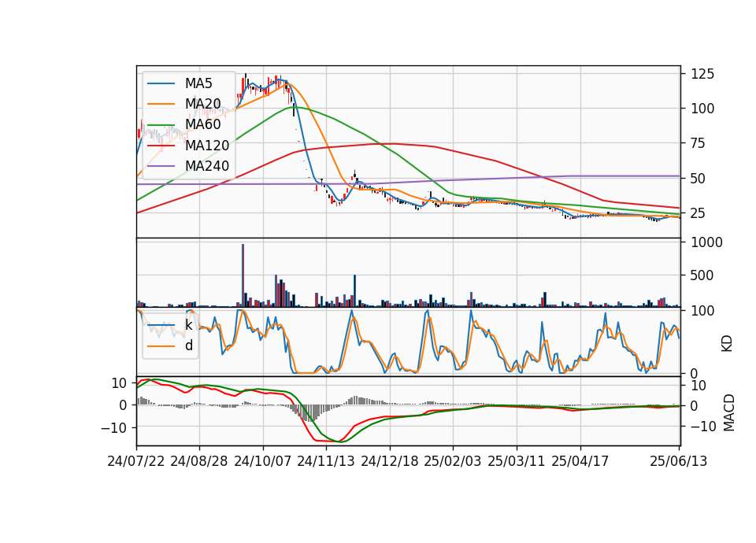Click the MA120 legend label
Image resolution: width=756 pixels, height=543 pixels.
click(207, 145)
